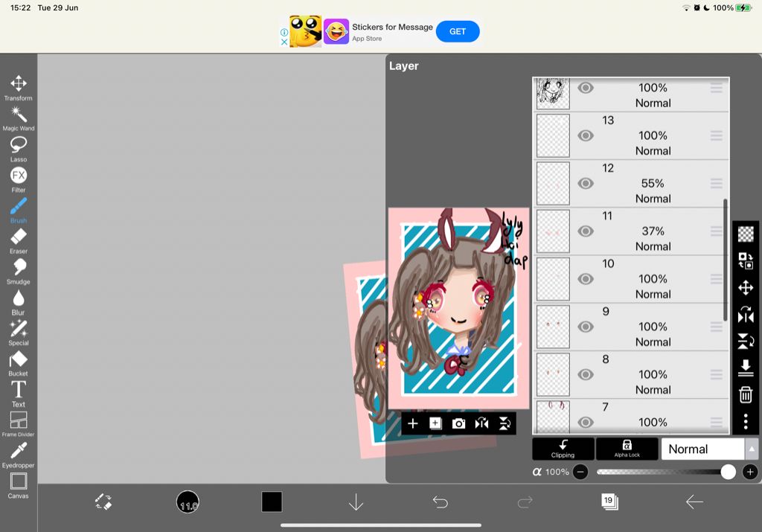Hide layer 11 with eye icon
Viewport: 762px width, 532px height.
coord(585,231)
